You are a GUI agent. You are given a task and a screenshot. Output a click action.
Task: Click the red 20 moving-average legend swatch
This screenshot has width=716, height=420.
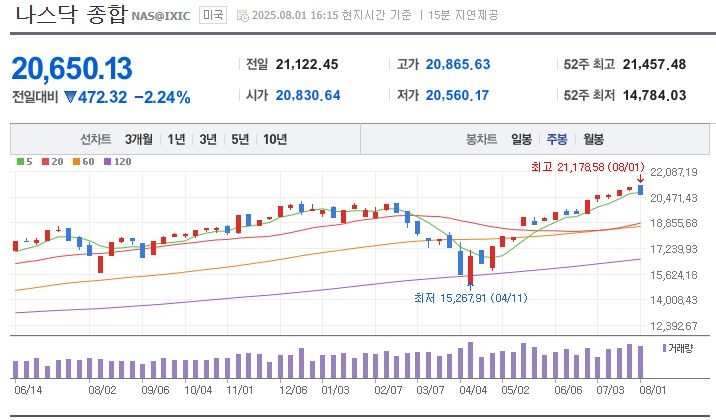click(x=45, y=162)
